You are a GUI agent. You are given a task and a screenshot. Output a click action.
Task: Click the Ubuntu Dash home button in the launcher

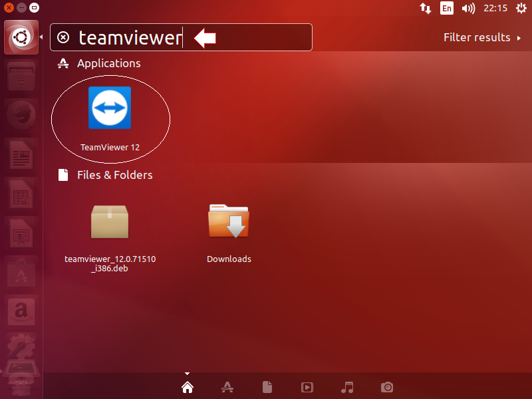tap(21, 37)
